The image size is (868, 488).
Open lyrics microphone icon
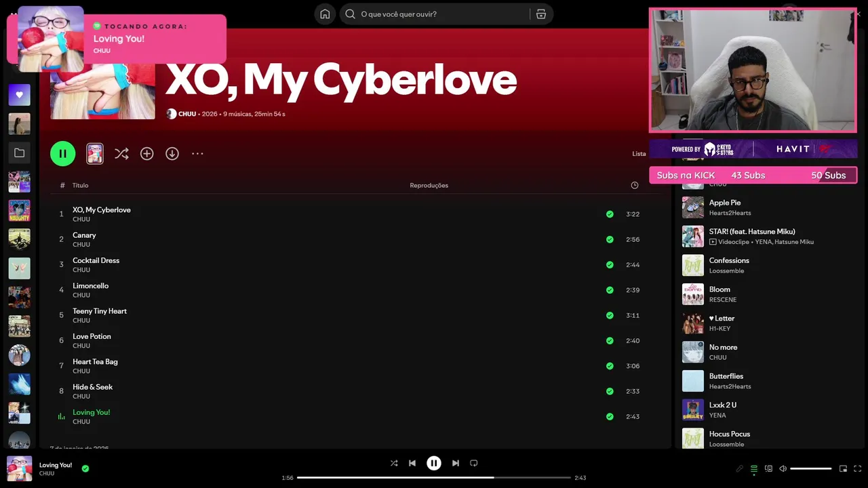739,468
